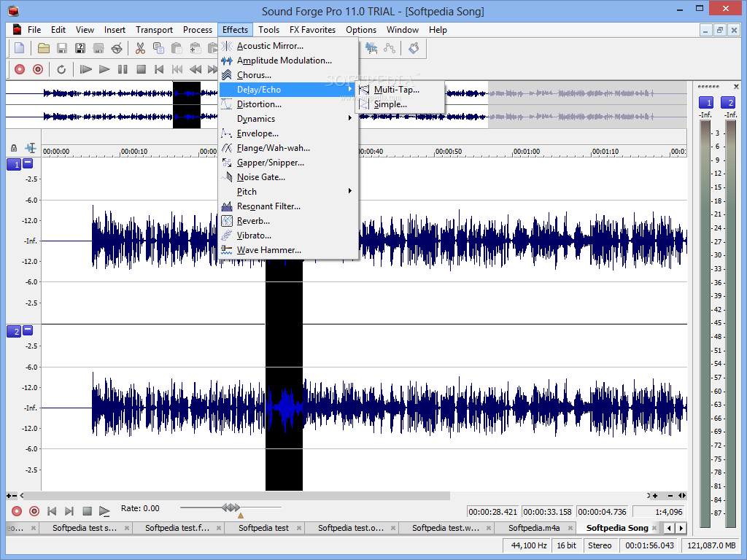Adjust the playback Rate scrub slider

231,508
